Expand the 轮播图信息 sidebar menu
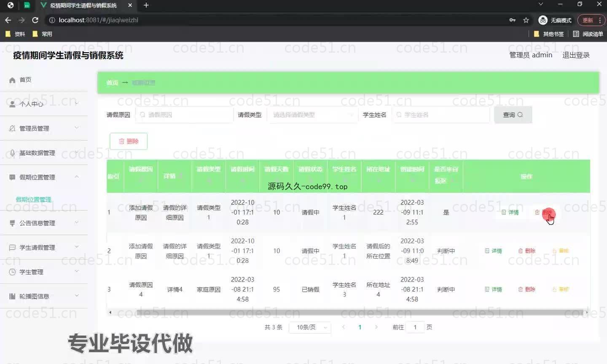Screen dimensions: 607x364 pyautogui.click(x=44, y=297)
